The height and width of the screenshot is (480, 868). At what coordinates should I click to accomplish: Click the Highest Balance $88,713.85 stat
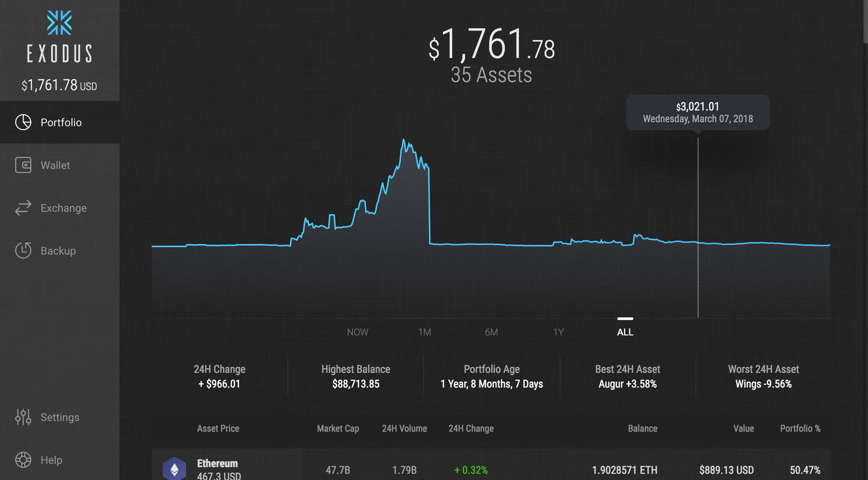pos(356,376)
